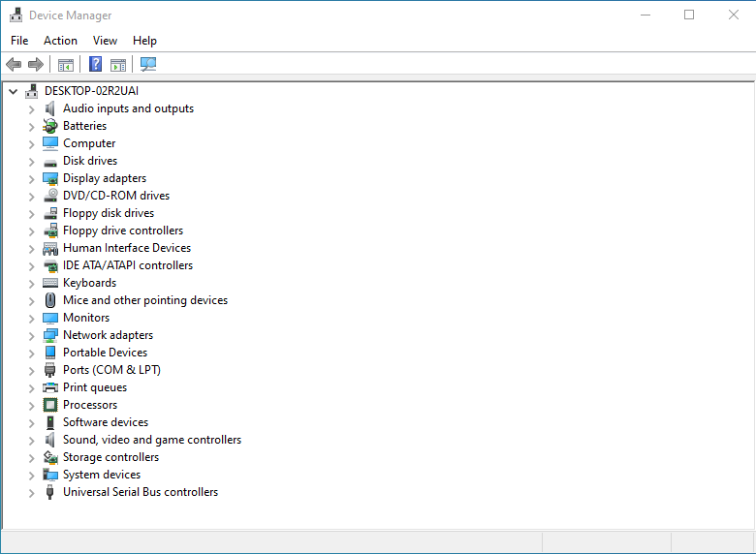Screen dimensions: 756x554
Task: Expand the Disk drives node chevron
Action: coord(31,162)
